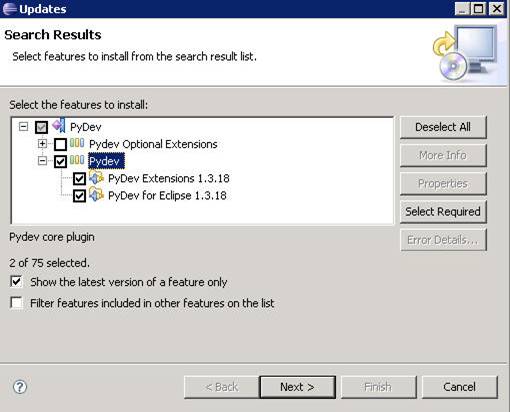Cancel the Updates dialog
This screenshot has height=412, width=510.
[459, 387]
